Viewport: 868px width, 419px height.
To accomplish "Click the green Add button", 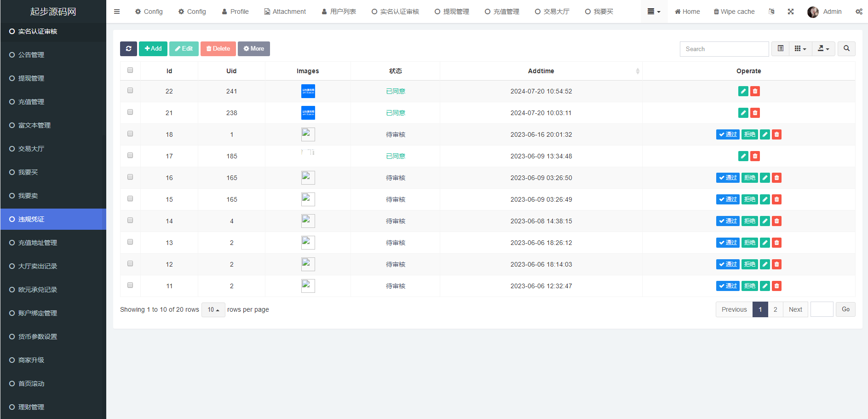I will point(153,49).
